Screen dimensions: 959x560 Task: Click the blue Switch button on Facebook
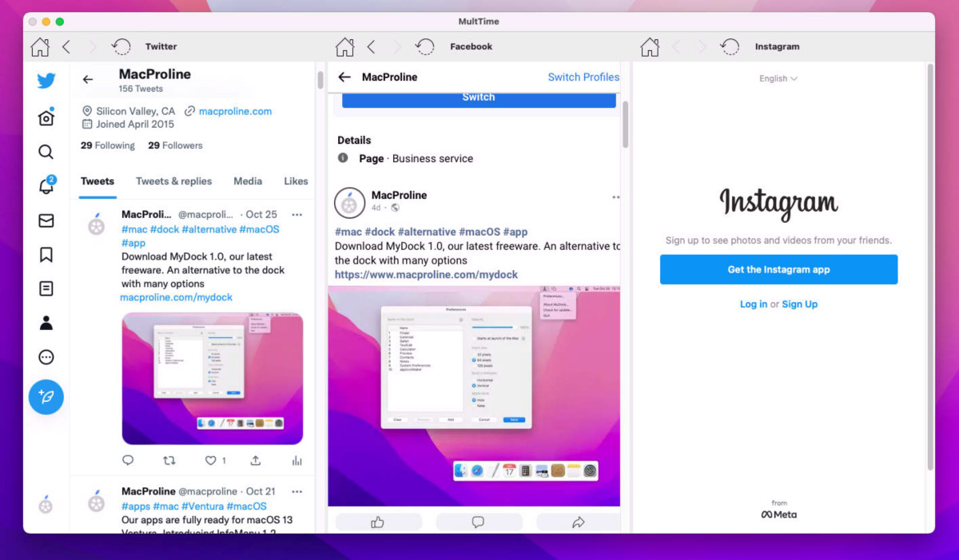479,98
